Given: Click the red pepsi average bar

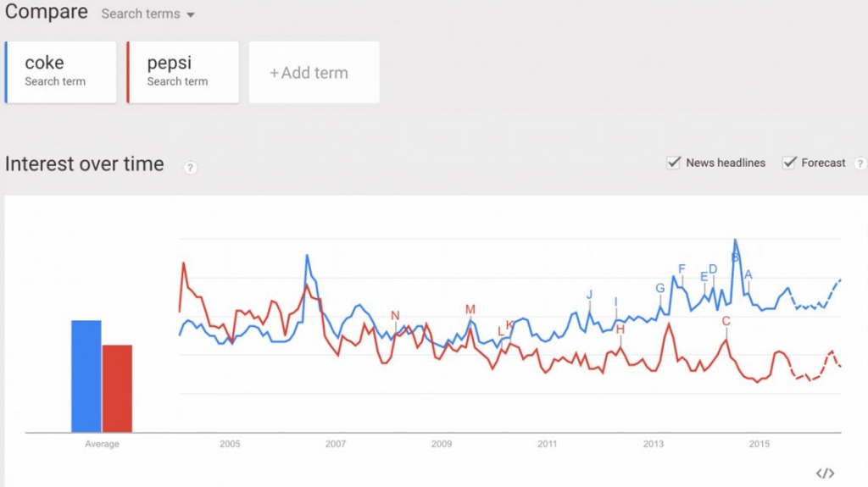Looking at the screenshot, I should pyautogui.click(x=117, y=389).
